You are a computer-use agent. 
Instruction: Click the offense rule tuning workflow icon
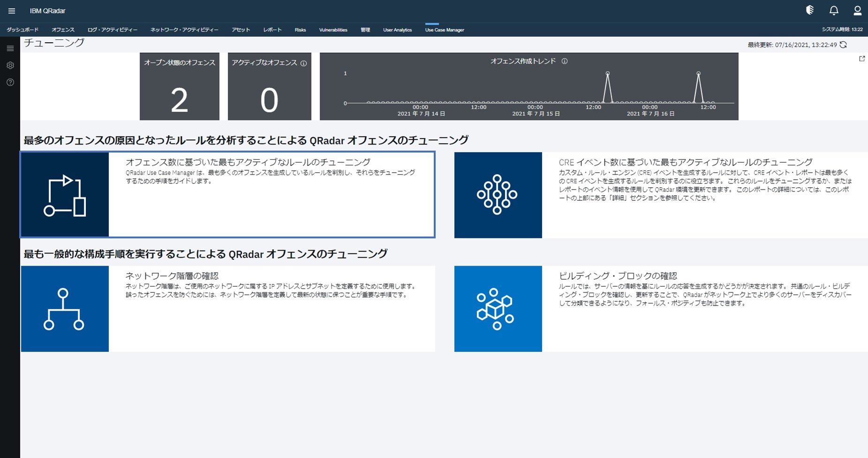pyautogui.click(x=65, y=195)
